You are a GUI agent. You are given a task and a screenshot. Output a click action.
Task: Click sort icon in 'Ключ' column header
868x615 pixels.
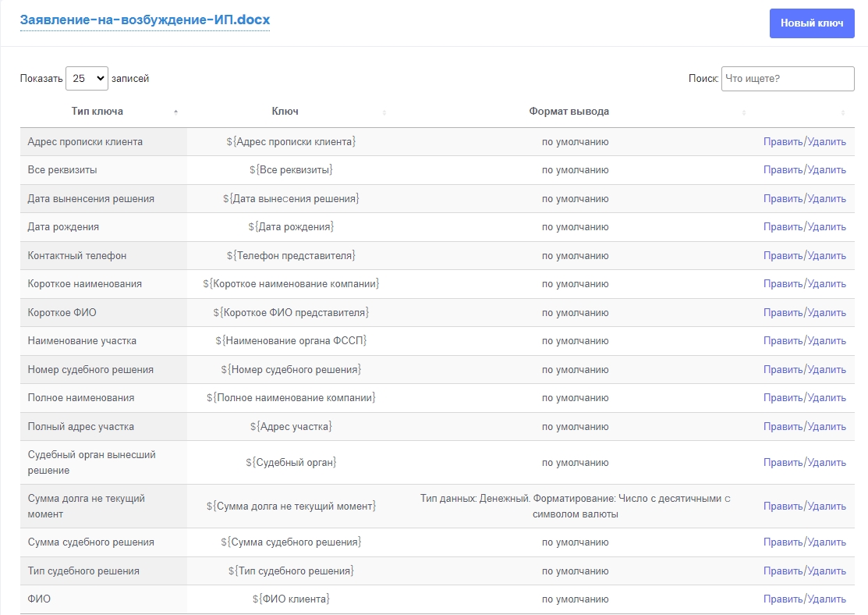384,112
